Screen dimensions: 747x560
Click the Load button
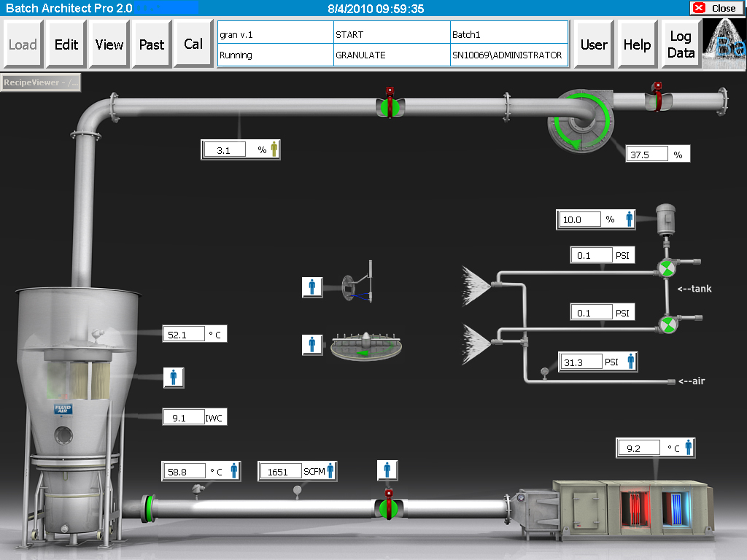tap(23, 44)
